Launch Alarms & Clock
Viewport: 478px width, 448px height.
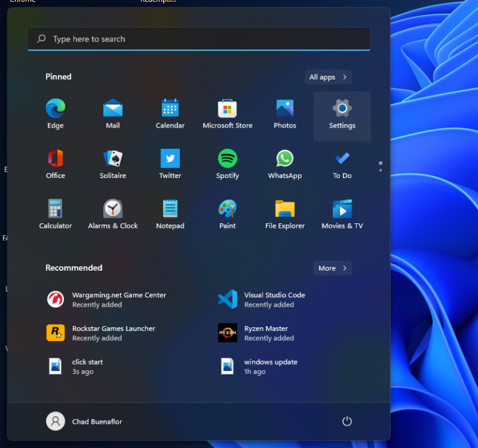[x=113, y=214]
